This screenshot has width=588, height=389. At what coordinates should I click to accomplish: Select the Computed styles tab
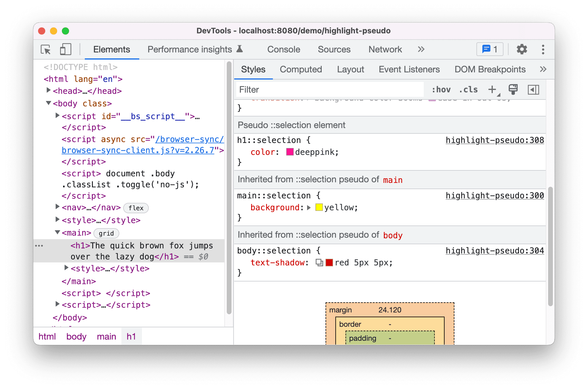[301, 69]
